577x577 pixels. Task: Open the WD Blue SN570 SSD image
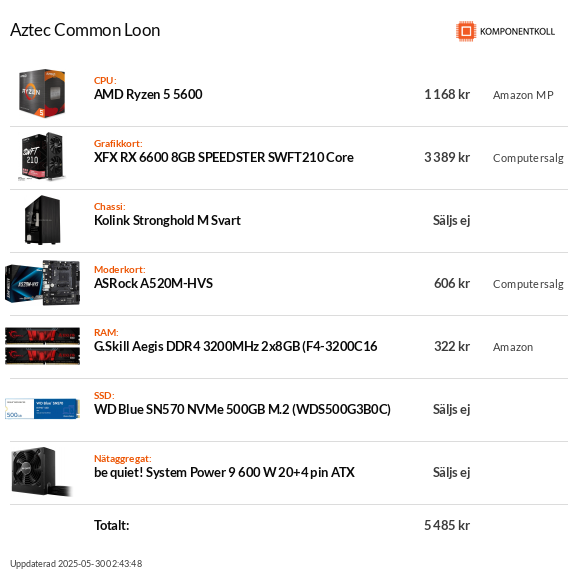pos(42,408)
